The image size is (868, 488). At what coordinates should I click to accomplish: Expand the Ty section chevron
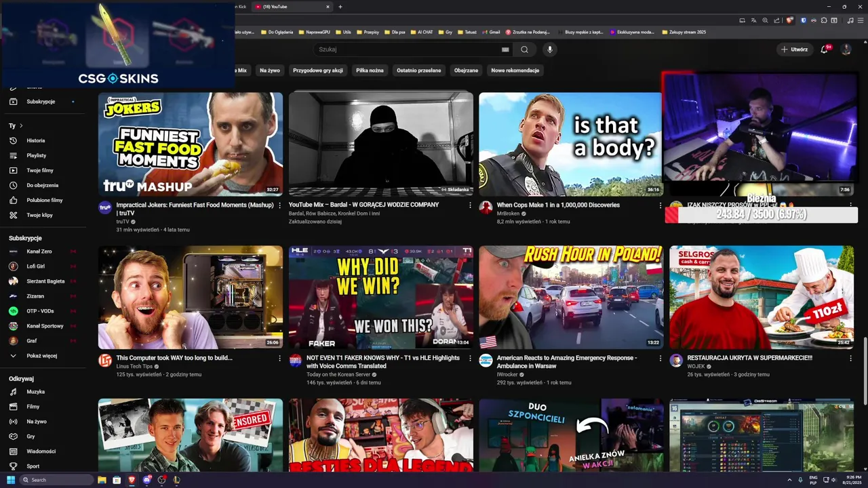(21, 125)
